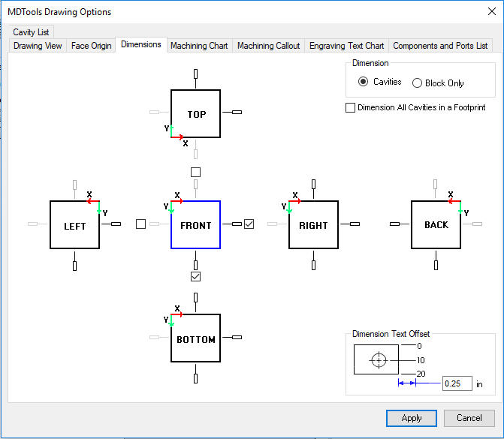Click Cancel to dismiss the dialog

point(469,418)
